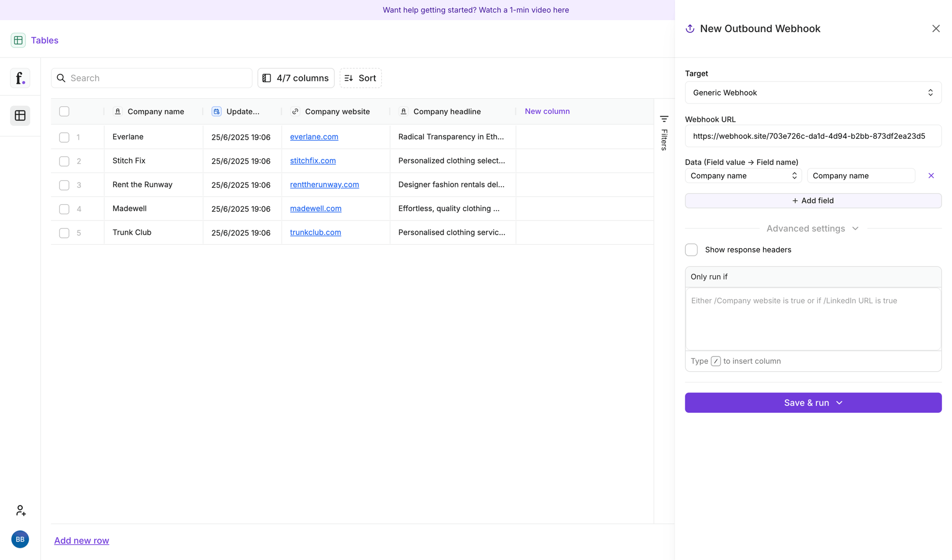This screenshot has width=952, height=560.
Task: Open the Sort menu
Action: [360, 78]
